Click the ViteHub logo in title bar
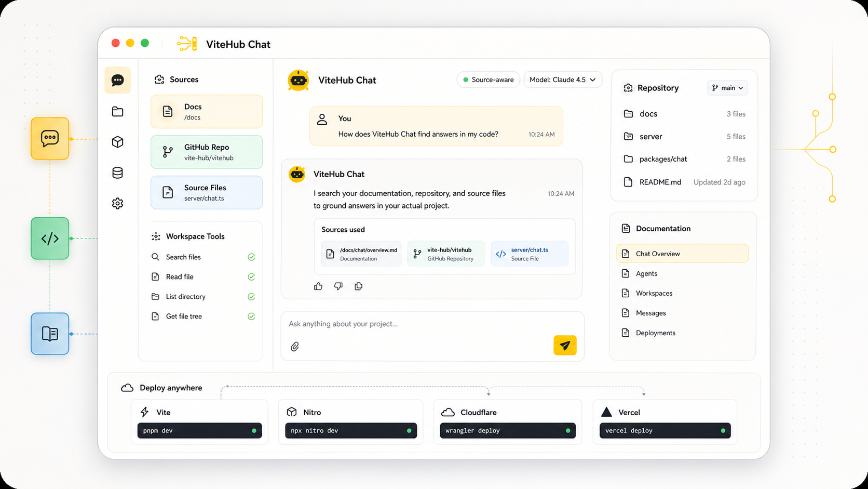Screen dimensions: 868x489 click(x=187, y=44)
